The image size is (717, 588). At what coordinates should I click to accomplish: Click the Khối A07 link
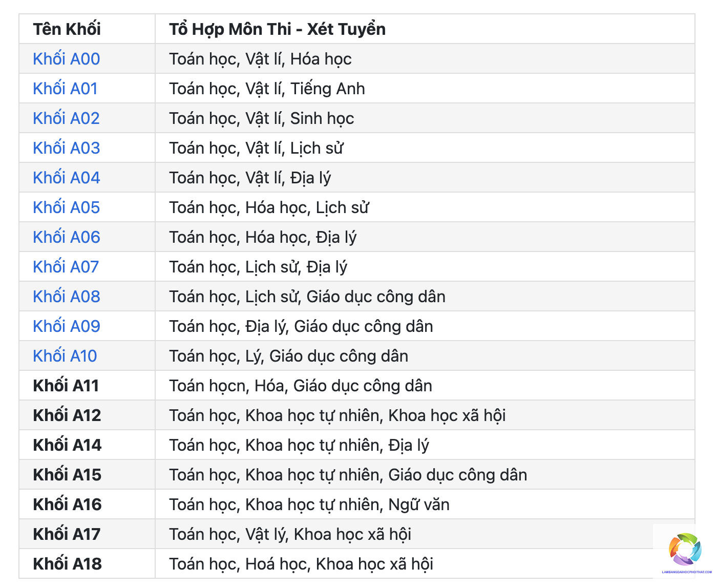point(66,267)
